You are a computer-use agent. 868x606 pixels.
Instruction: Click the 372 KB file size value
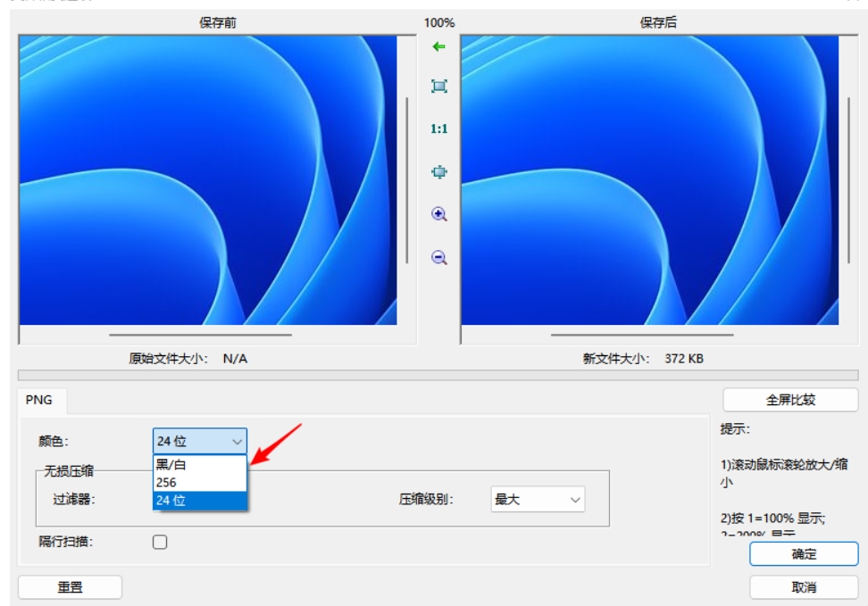pos(684,359)
